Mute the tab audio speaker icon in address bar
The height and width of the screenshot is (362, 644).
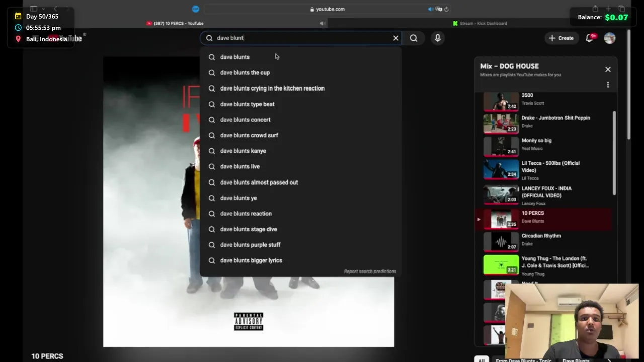(431, 9)
